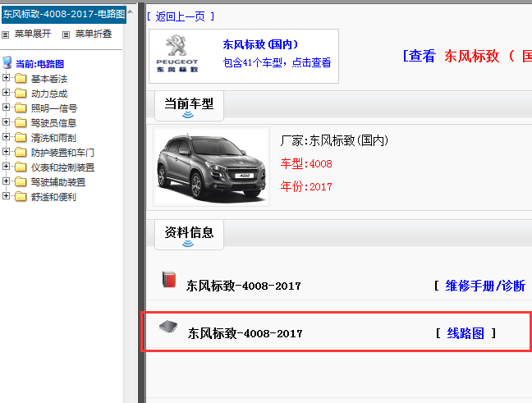
Task: Select the 当前车型 tab header
Action: [x=189, y=106]
